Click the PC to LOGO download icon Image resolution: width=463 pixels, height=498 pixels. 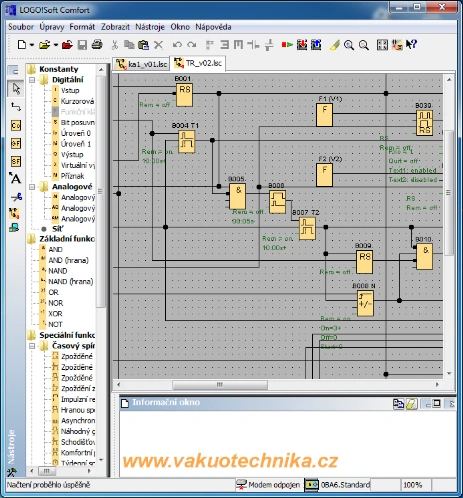[x=302, y=45]
